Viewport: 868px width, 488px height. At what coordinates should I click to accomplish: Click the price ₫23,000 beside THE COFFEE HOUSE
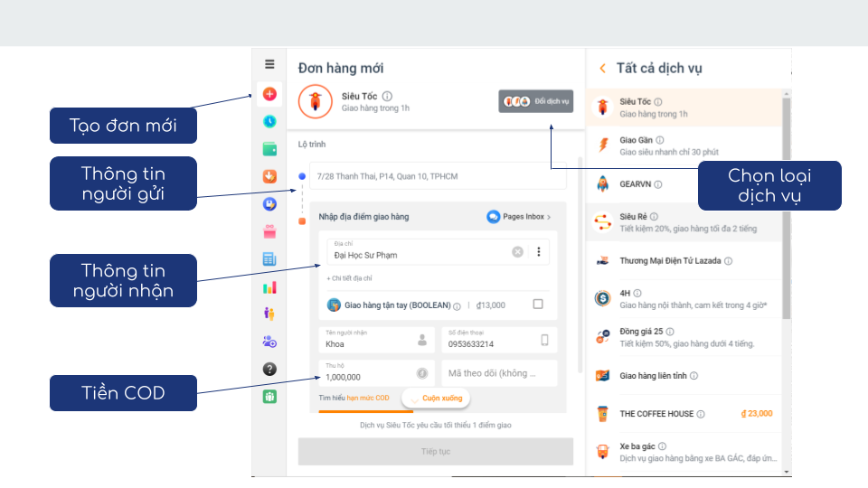(x=757, y=413)
